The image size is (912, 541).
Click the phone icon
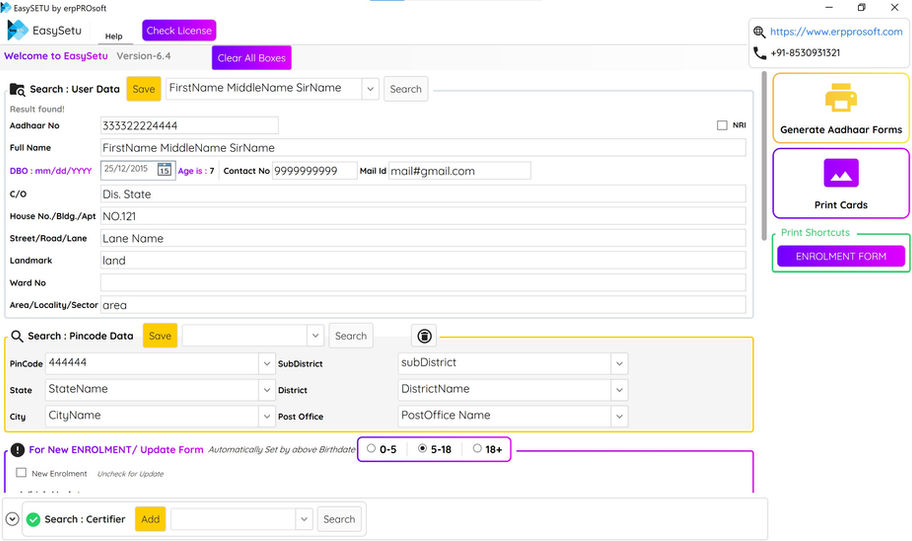tap(759, 53)
